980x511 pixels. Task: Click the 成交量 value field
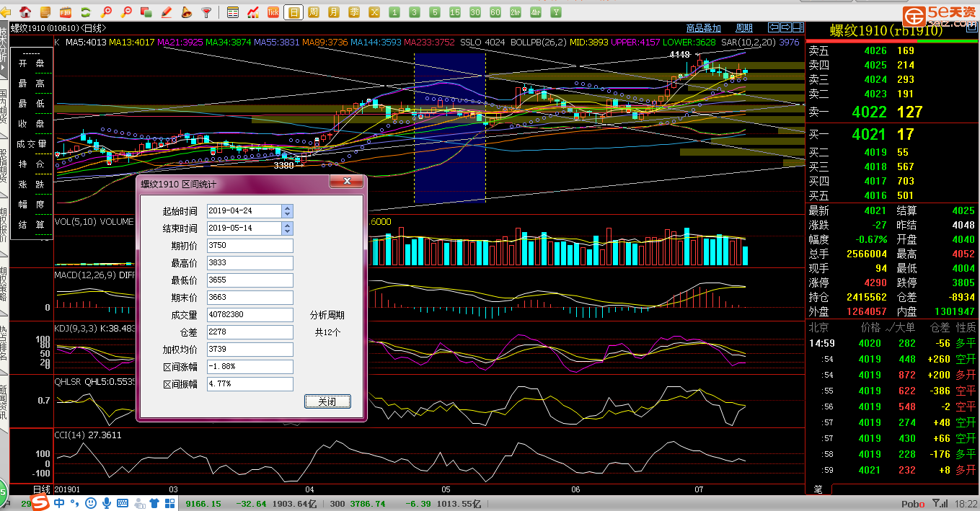coord(250,315)
